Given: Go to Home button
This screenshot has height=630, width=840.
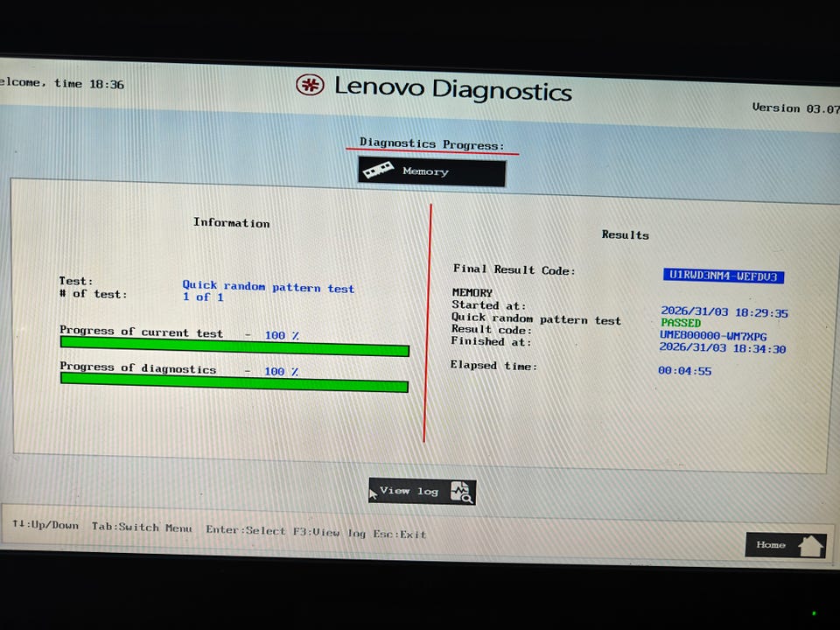Looking at the screenshot, I should pos(786,545).
